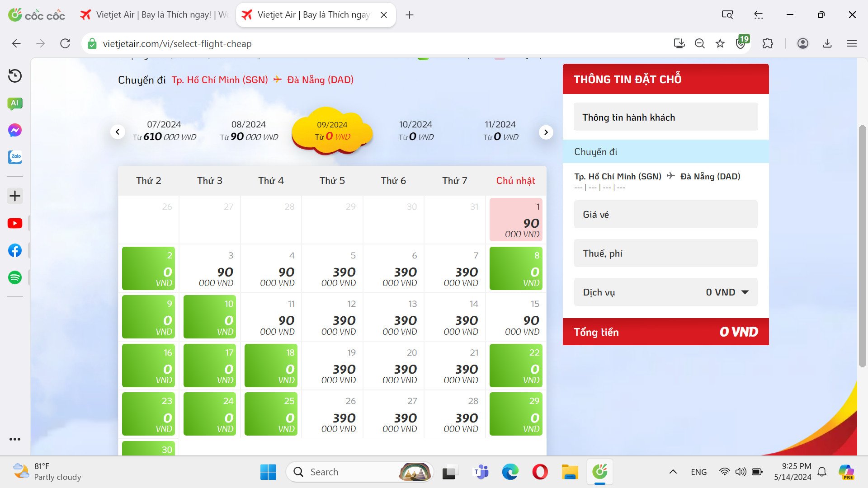Select the 0 VND fare on September 17
The height and width of the screenshot is (488, 868).
click(x=210, y=365)
